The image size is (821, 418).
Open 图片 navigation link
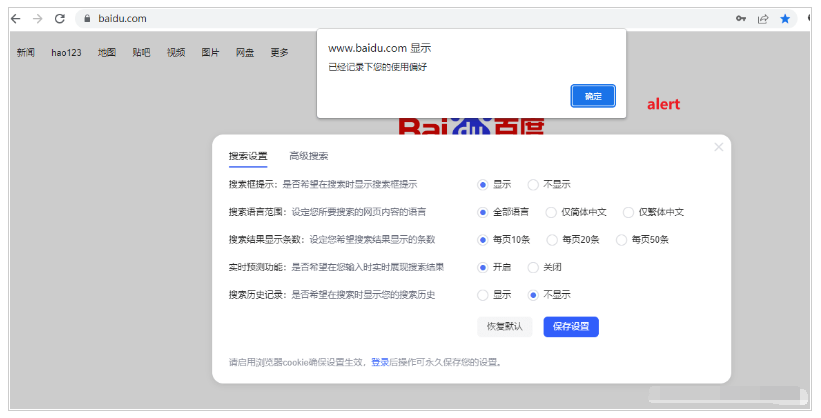[x=210, y=52]
